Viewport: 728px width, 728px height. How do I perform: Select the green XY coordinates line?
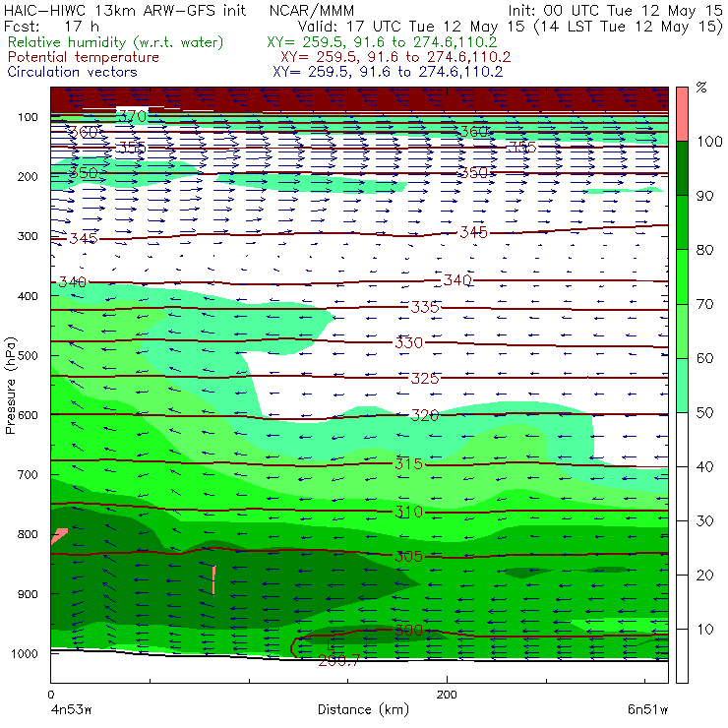click(x=382, y=42)
